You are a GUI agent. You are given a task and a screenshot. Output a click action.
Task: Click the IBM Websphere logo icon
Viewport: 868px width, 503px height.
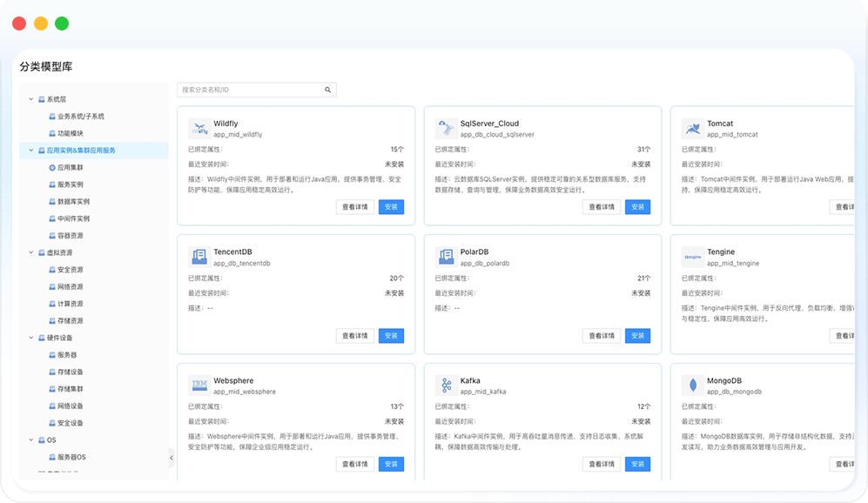pos(199,386)
